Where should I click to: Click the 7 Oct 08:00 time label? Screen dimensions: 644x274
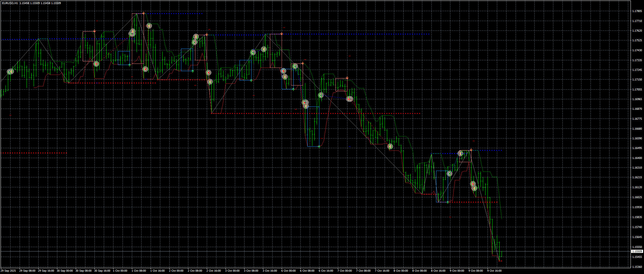(363, 270)
